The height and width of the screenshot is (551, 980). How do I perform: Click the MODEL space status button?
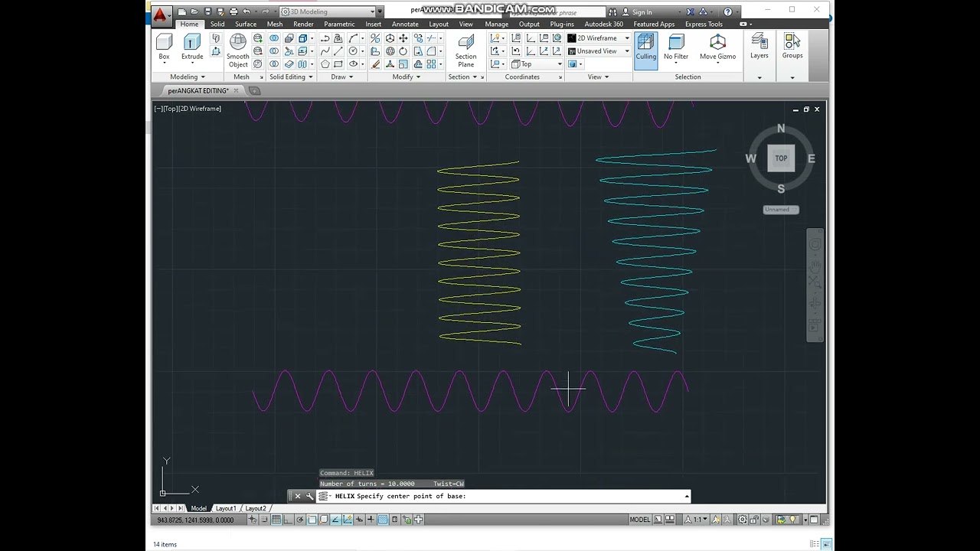point(640,520)
